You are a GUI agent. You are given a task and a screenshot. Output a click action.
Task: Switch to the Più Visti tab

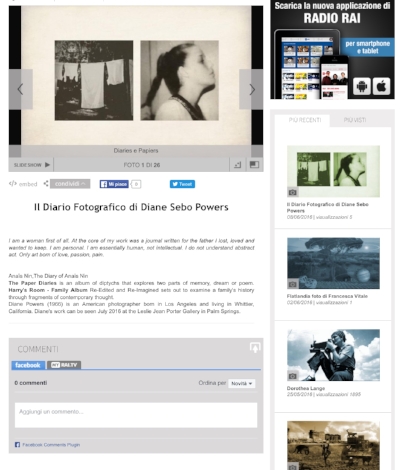(x=355, y=120)
